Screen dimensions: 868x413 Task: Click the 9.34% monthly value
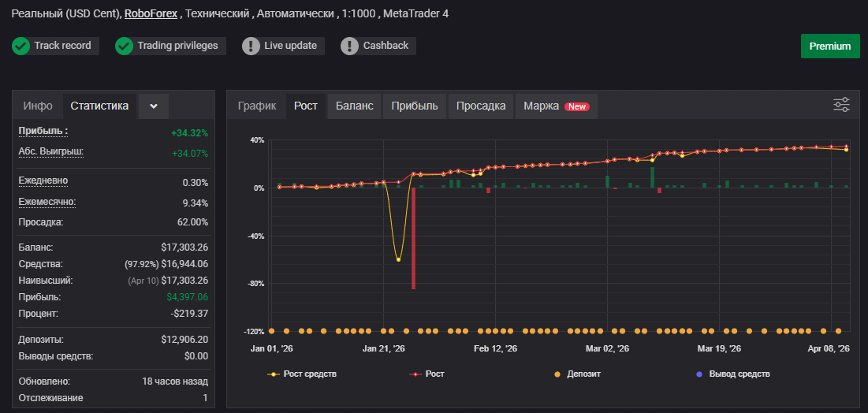coord(196,203)
